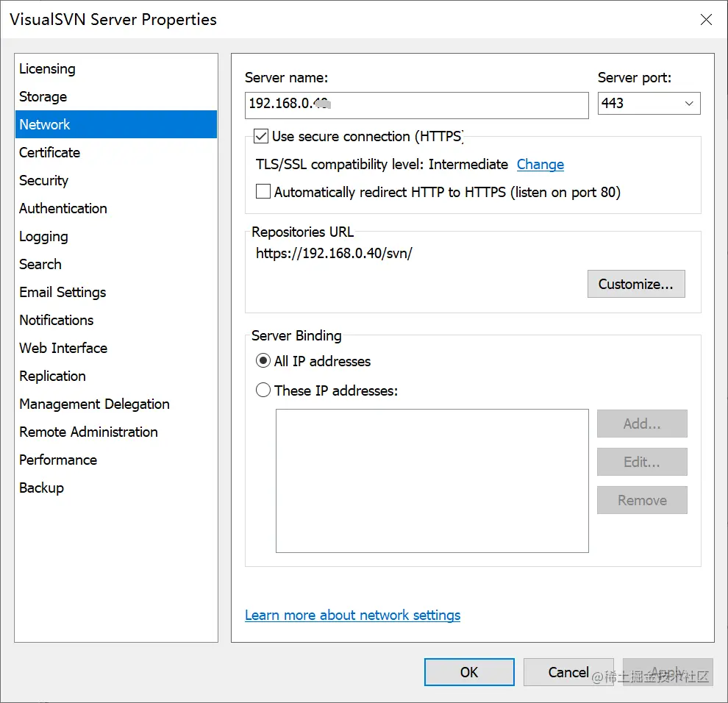
Task: Confirm with the OK button
Action: pos(469,672)
